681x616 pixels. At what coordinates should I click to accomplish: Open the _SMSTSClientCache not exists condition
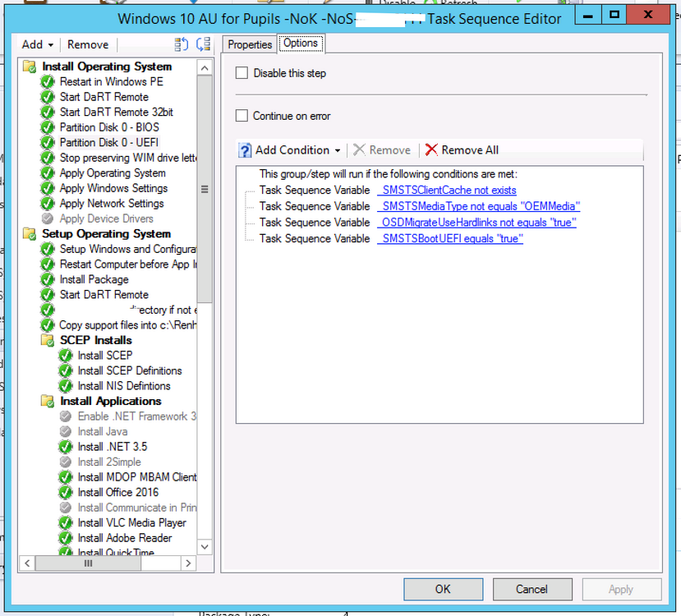[x=447, y=191]
